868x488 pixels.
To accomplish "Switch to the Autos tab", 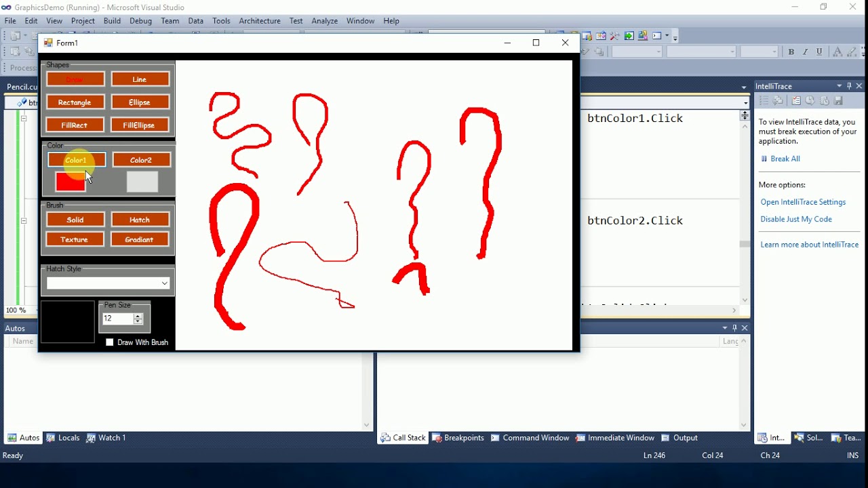I will (23, 438).
